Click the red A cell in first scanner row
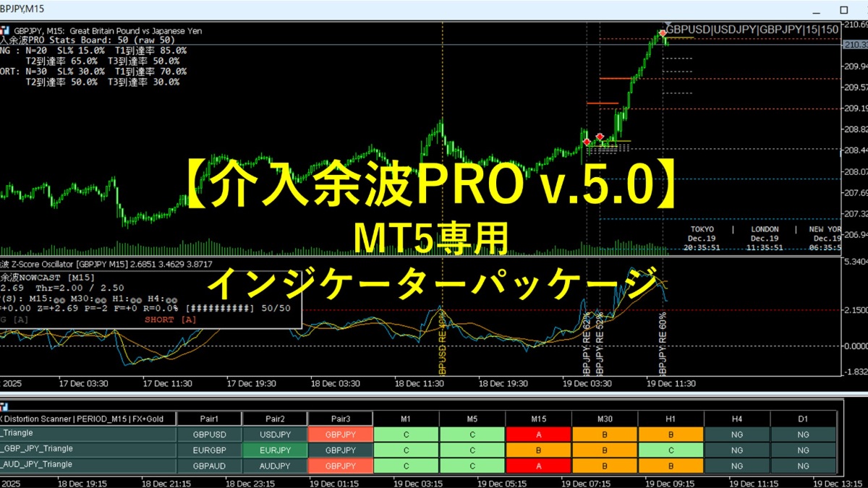 [538, 434]
